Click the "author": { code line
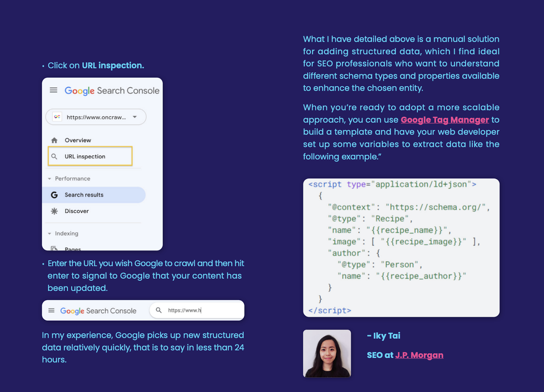Image resolution: width=544 pixels, height=392 pixels. (x=354, y=253)
